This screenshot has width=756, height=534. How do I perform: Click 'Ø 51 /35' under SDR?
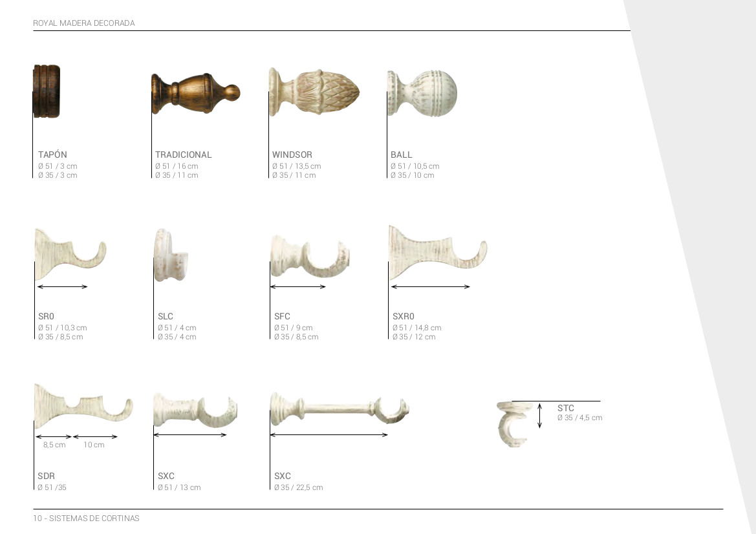point(52,487)
